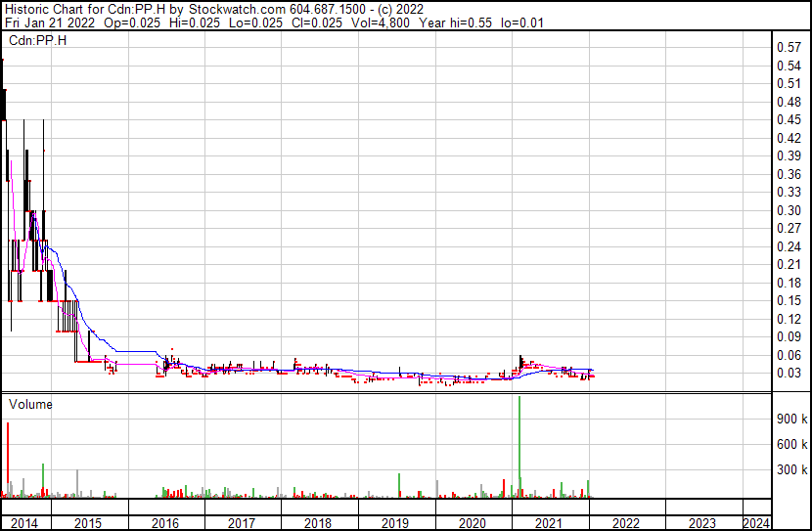Click the 300 k volume axis label
The width and height of the screenshot is (812, 531).
pos(791,469)
